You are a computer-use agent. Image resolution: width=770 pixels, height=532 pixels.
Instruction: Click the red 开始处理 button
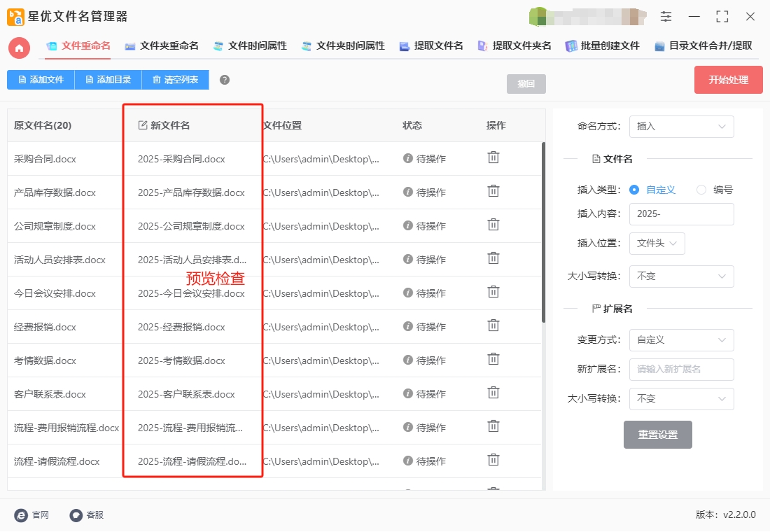click(x=728, y=80)
